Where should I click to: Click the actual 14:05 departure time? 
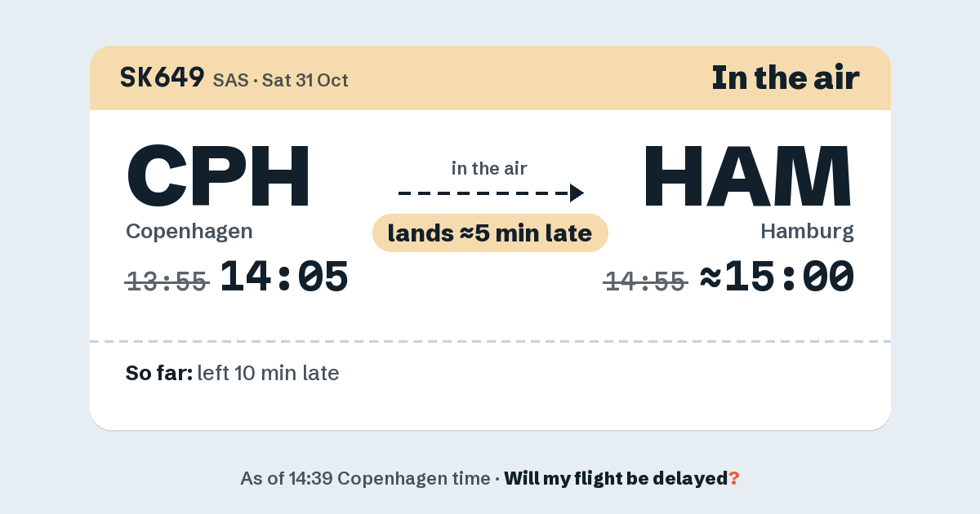pos(284,277)
